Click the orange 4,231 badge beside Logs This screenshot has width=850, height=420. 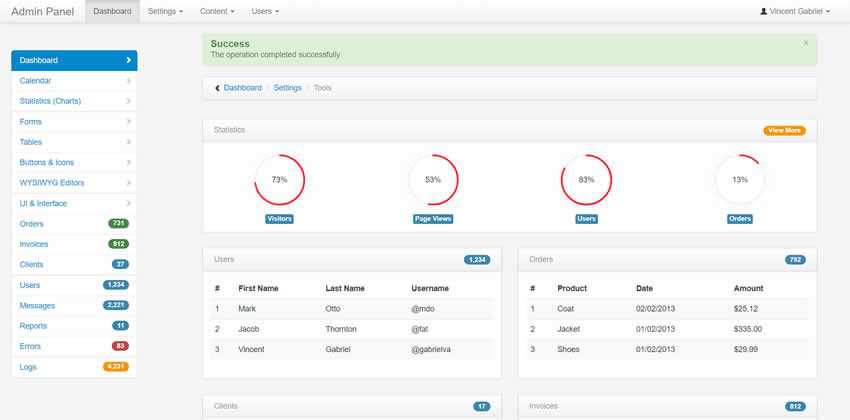(x=116, y=367)
